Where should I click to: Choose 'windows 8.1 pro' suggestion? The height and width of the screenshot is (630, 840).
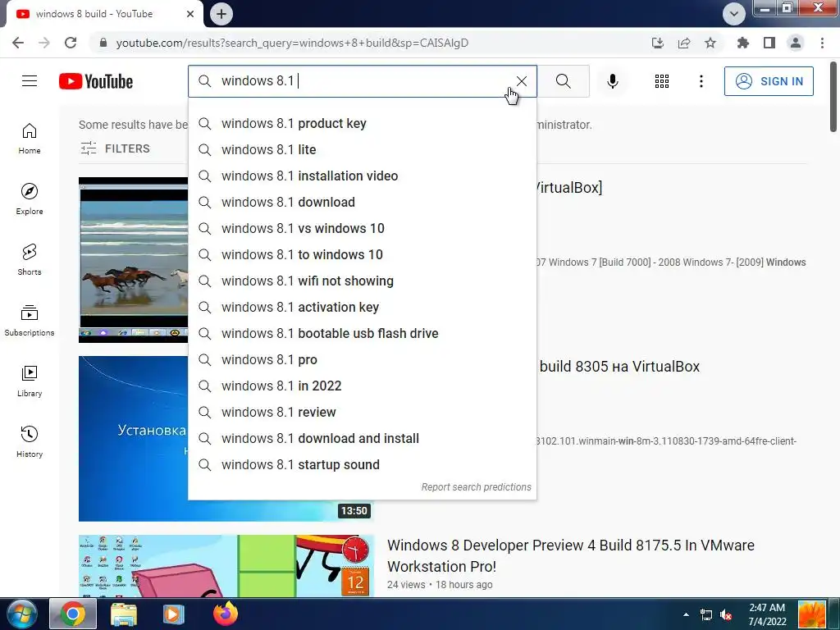(362, 359)
